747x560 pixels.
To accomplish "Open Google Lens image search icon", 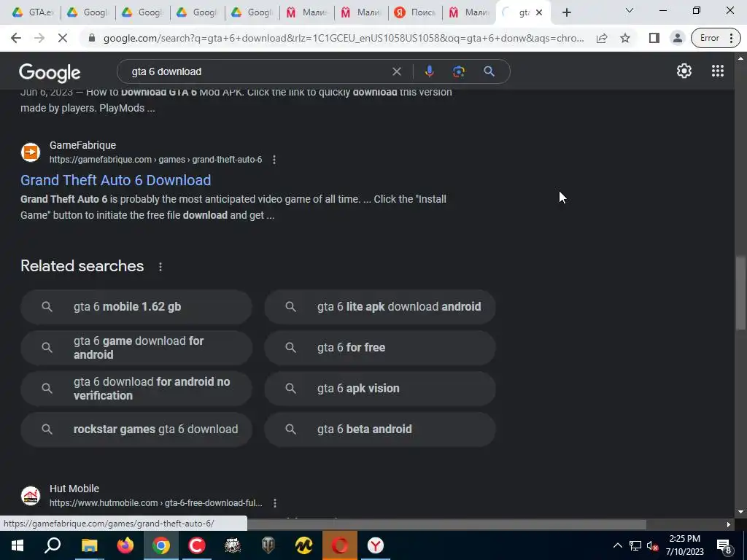I will 459,71.
